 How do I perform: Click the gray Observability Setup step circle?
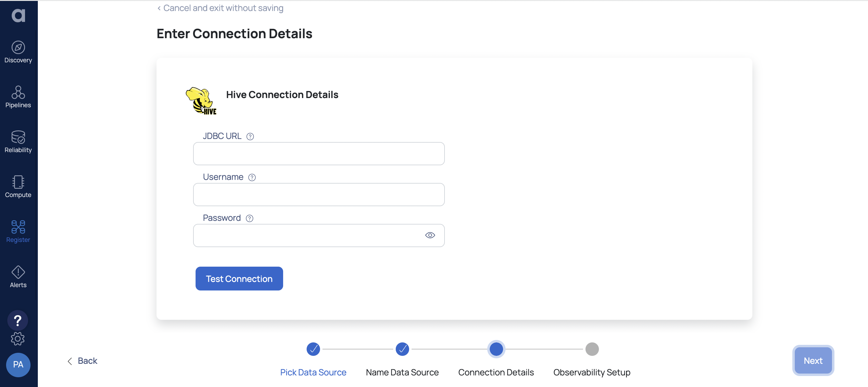tap(592, 349)
